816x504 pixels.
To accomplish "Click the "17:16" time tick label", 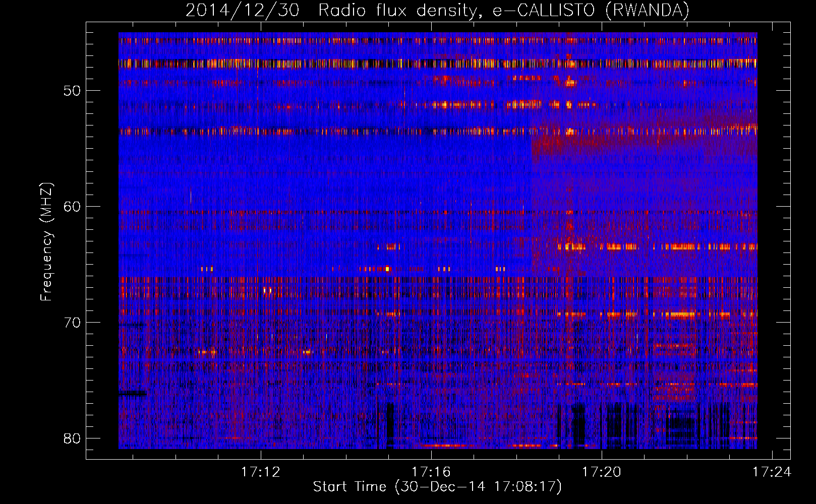I will 431,472.
